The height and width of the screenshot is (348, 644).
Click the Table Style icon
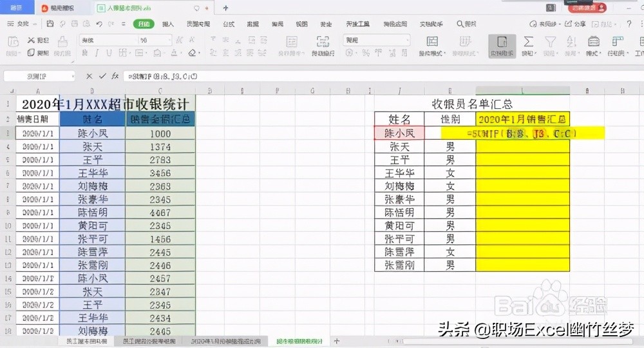point(464,42)
